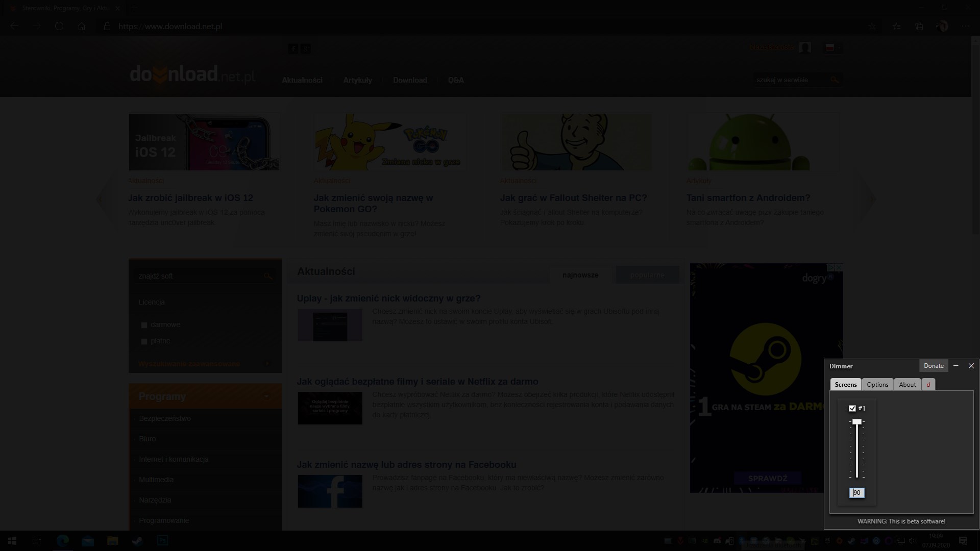The image size is (980, 551).
Task: Open 'Tani smartfon z Androidem?' article
Action: (748, 198)
